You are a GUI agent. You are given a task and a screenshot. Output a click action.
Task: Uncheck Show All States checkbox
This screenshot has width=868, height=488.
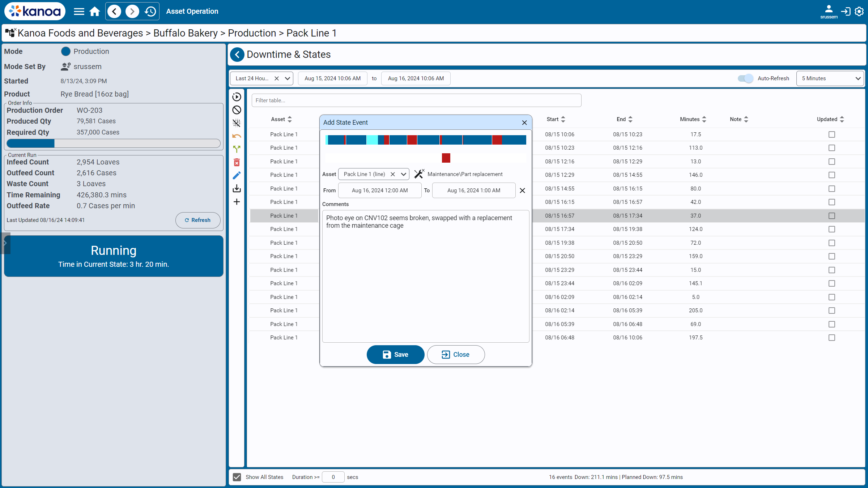[x=237, y=477]
